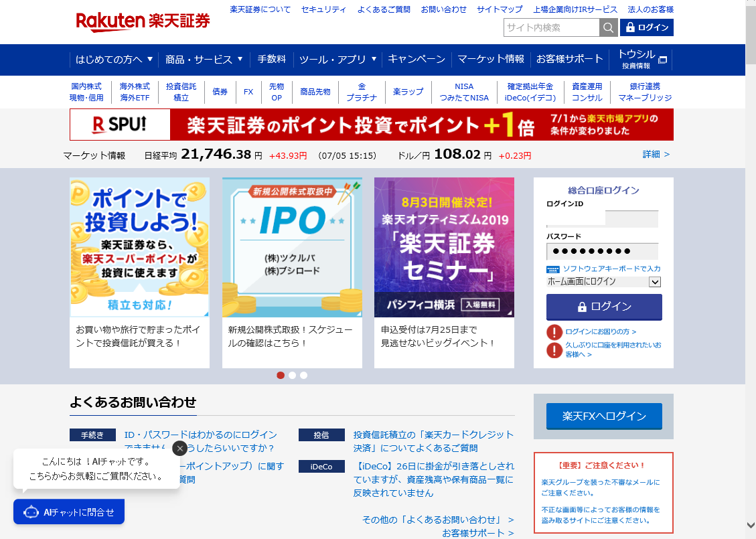This screenshot has height=539, width=756.
Task: Open 法人のお客様 header link
Action: click(x=650, y=9)
